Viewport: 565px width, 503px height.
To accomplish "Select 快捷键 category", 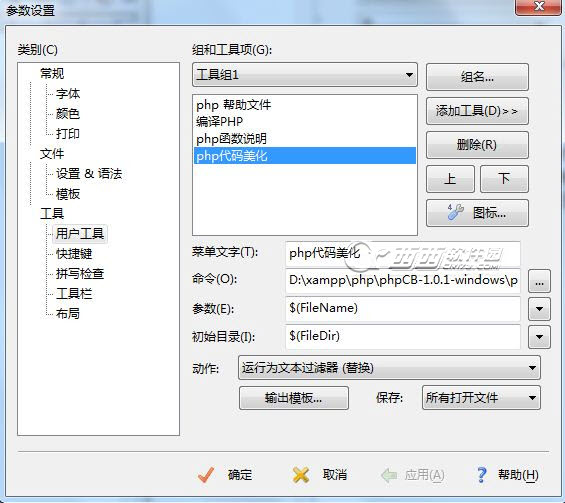I will click(x=74, y=254).
